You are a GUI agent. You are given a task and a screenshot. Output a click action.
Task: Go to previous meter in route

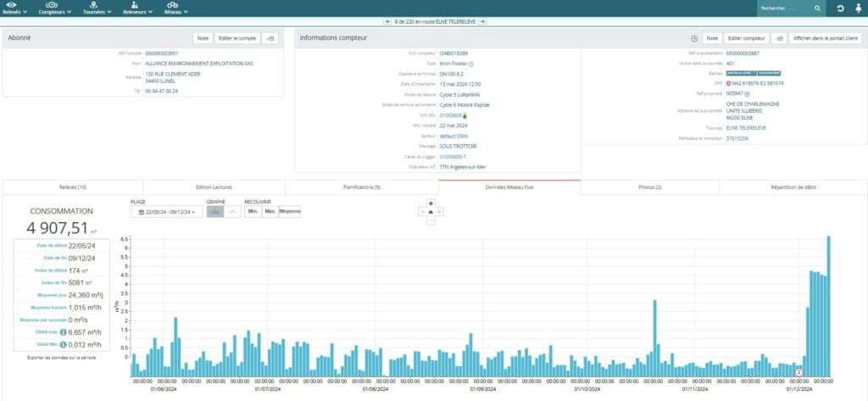pos(388,21)
